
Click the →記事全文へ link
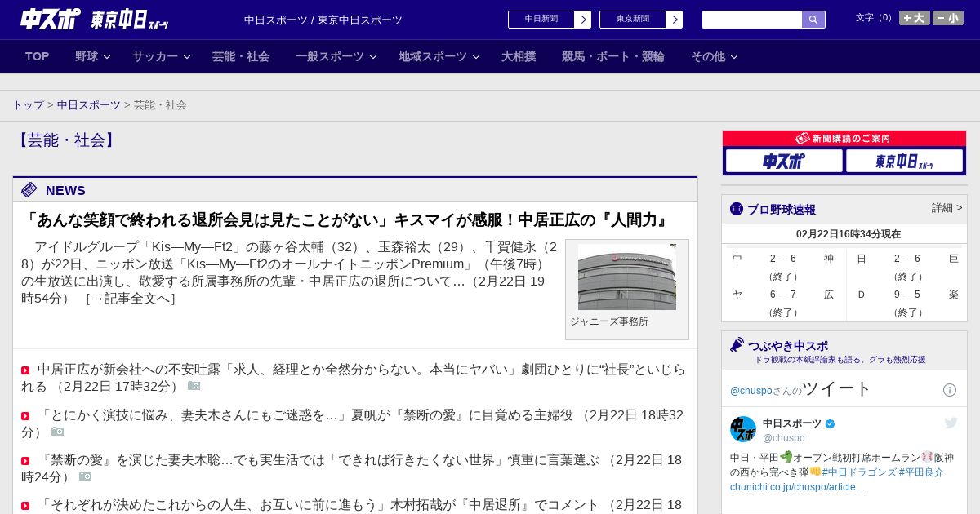(131, 299)
